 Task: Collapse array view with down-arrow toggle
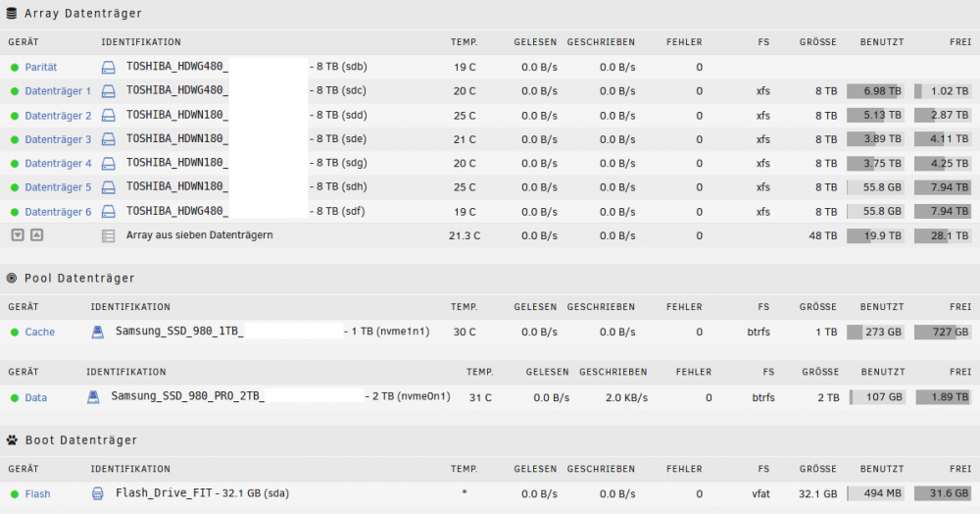click(x=18, y=235)
